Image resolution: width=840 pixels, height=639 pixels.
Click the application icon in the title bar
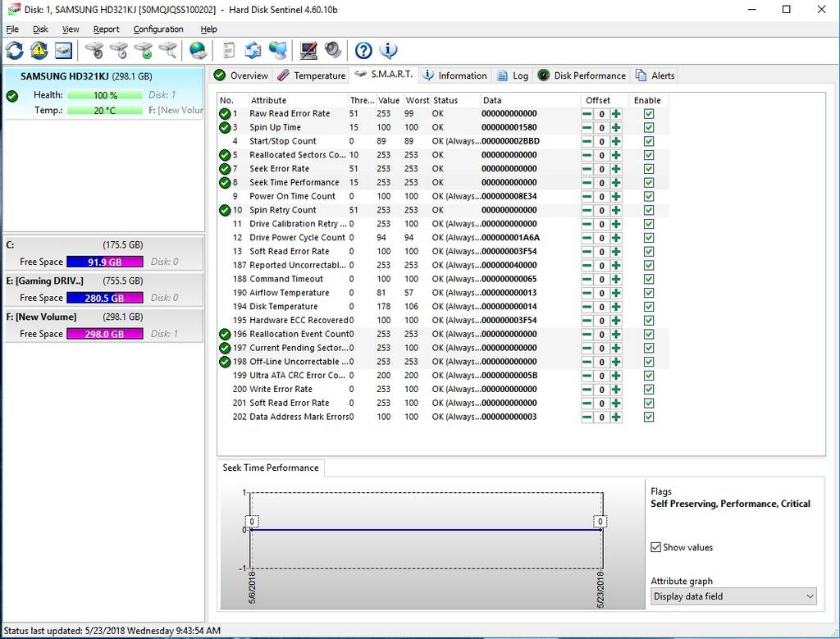(14, 10)
